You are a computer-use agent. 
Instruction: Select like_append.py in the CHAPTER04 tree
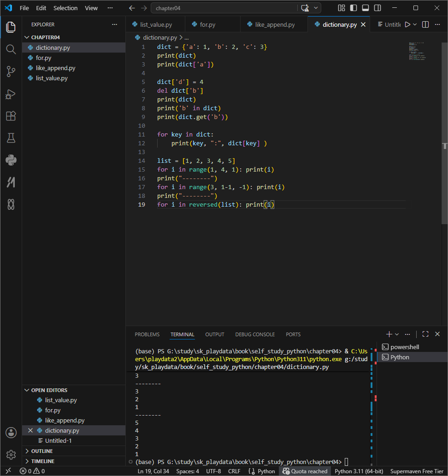click(x=74, y=68)
